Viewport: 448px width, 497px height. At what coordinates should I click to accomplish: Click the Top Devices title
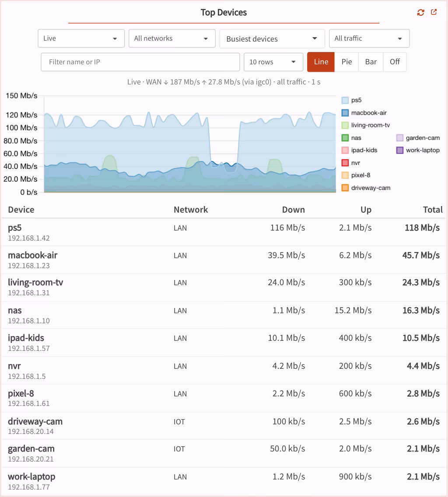[224, 13]
